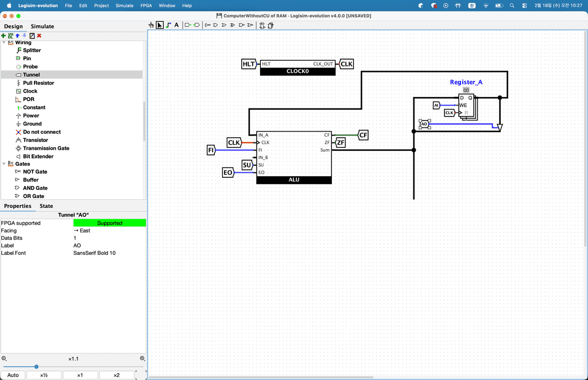Click the zoom-out magnifier icon
588x380 pixels.
pyautogui.click(x=4, y=358)
